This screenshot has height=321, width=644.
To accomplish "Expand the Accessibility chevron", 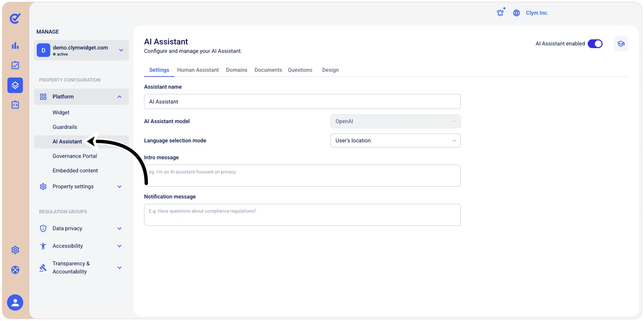I will tap(119, 246).
